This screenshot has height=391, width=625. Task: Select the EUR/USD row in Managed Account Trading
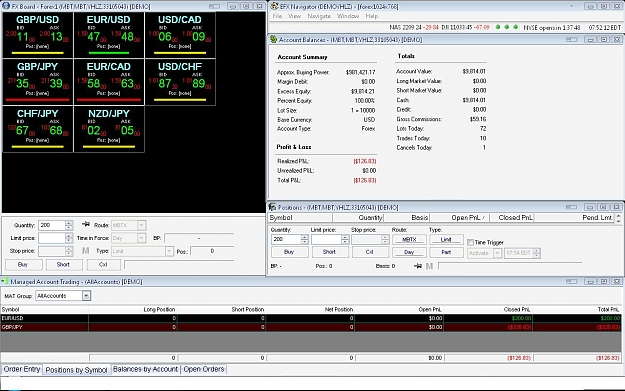[311, 318]
